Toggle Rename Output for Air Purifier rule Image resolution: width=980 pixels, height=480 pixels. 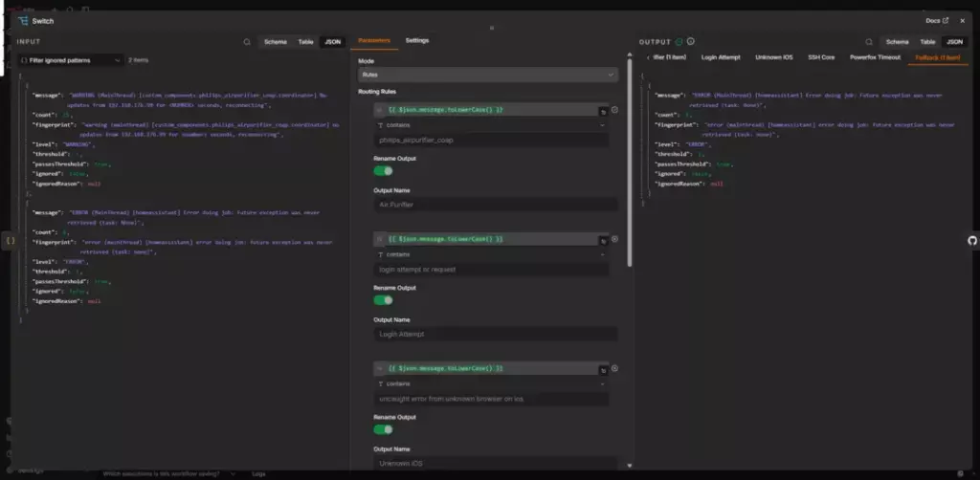(383, 171)
